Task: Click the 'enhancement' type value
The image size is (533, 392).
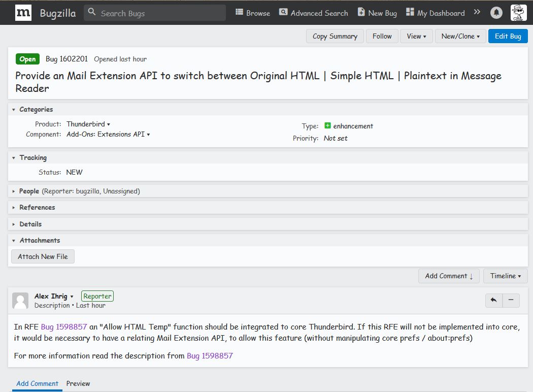Action: pos(353,126)
